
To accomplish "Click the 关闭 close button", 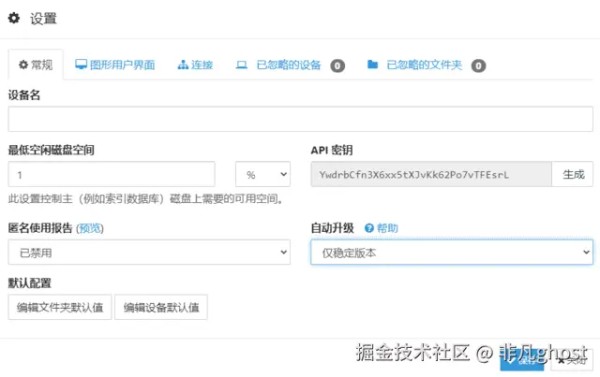I will pyautogui.click(x=572, y=360).
